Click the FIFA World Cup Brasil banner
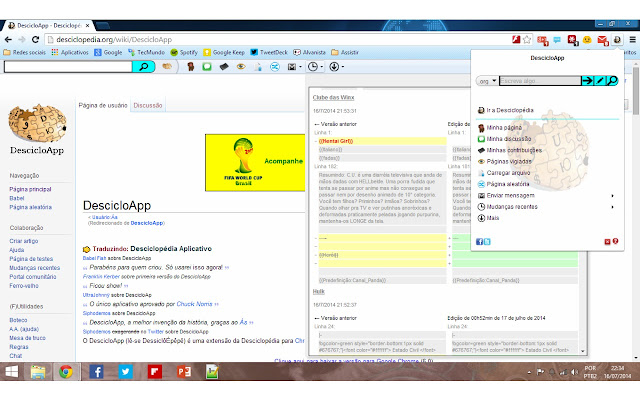This screenshot has width=640, height=400. coord(255,162)
